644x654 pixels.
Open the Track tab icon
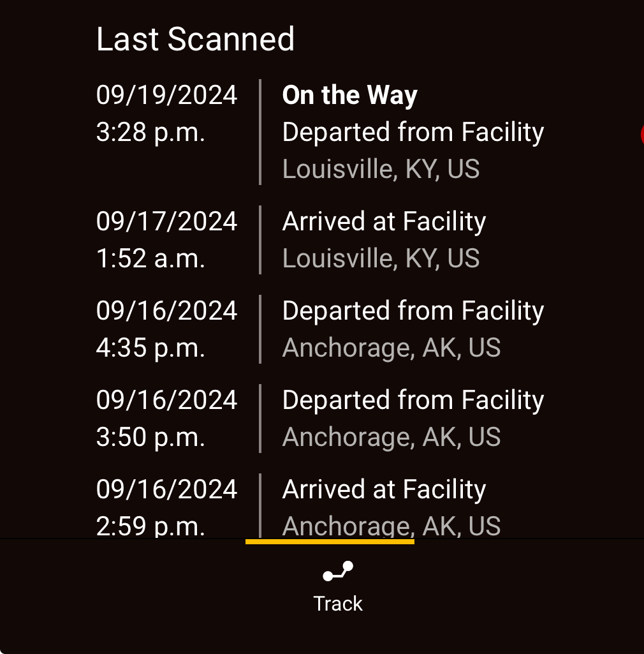pyautogui.click(x=338, y=572)
